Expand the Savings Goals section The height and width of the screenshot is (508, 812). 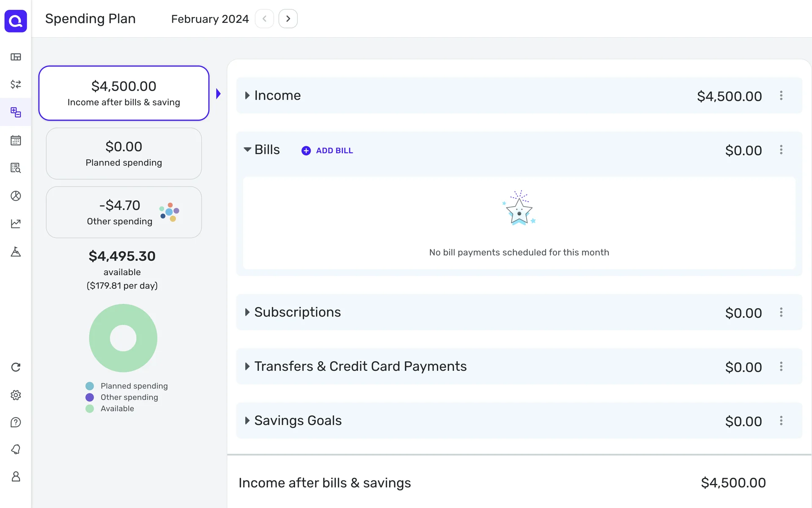[247, 421]
